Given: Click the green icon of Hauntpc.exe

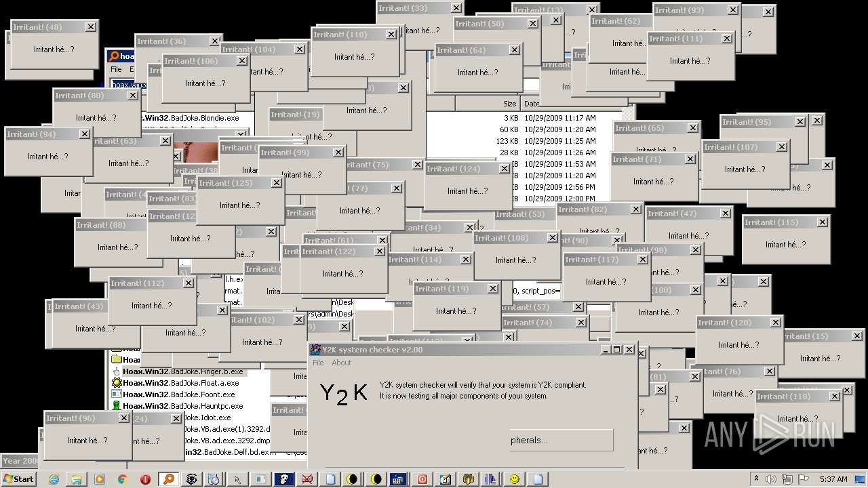Looking at the screenshot, I should [x=116, y=406].
